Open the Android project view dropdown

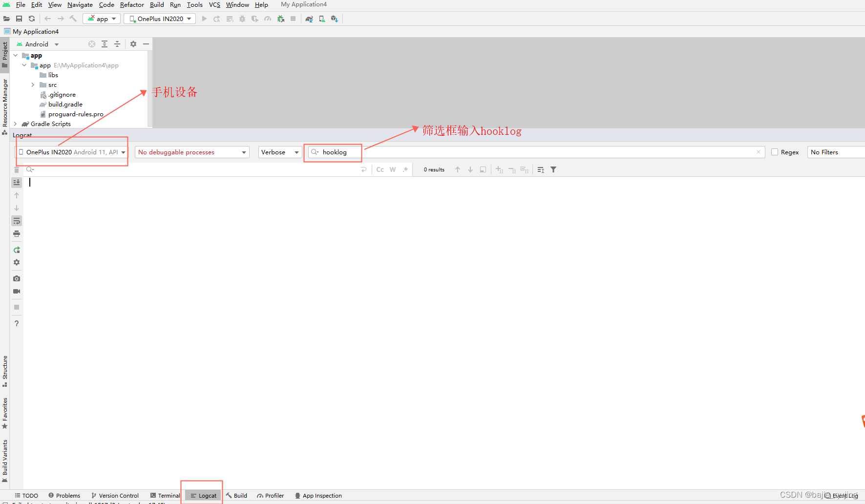tap(38, 44)
